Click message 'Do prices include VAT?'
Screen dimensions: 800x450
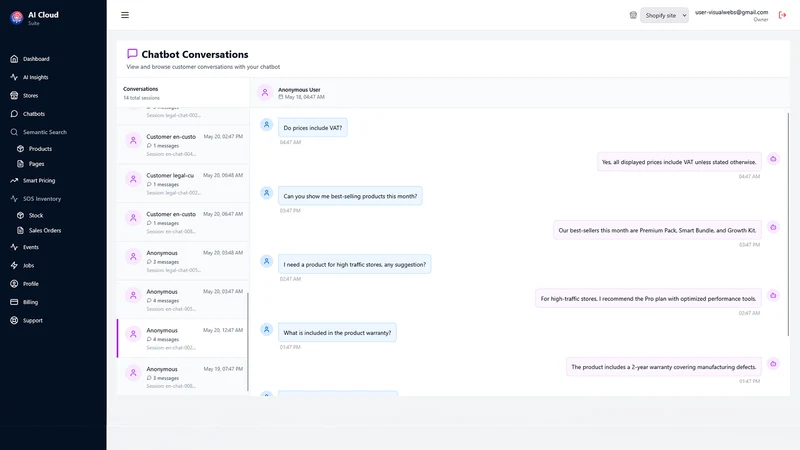click(x=313, y=128)
